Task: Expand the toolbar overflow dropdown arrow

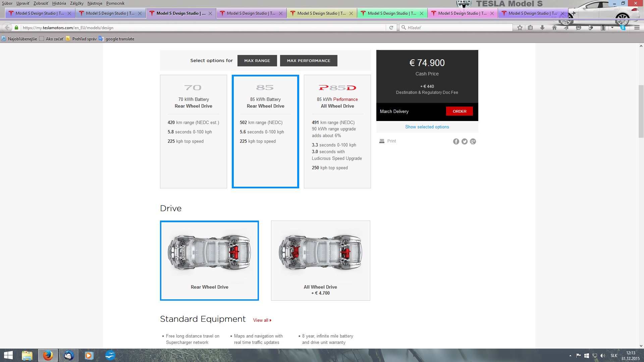Action: click(612, 27)
